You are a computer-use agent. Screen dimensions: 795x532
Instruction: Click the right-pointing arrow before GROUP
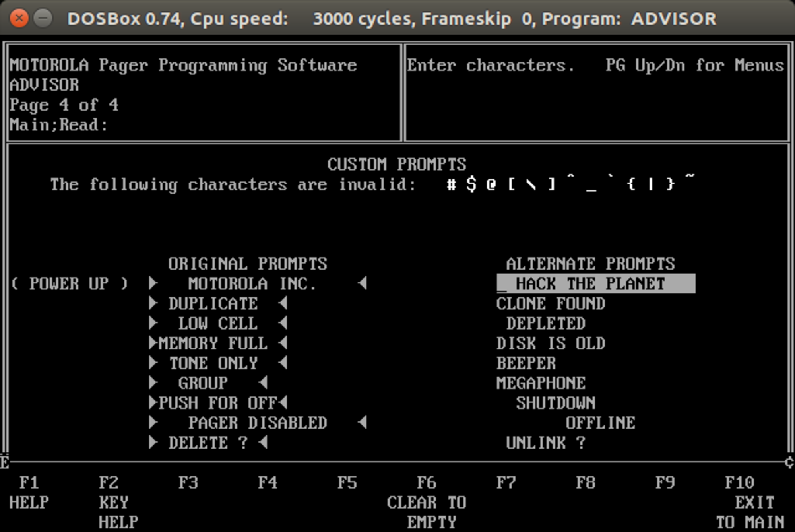click(x=153, y=383)
